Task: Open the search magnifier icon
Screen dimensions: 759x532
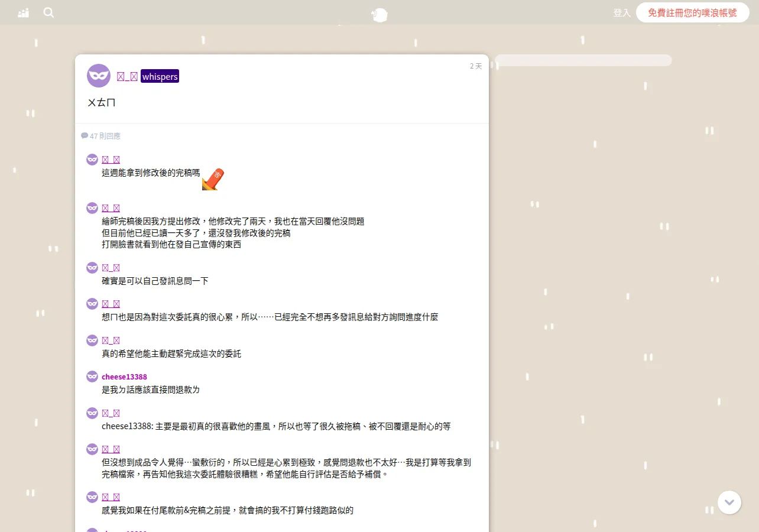Action: (x=48, y=12)
